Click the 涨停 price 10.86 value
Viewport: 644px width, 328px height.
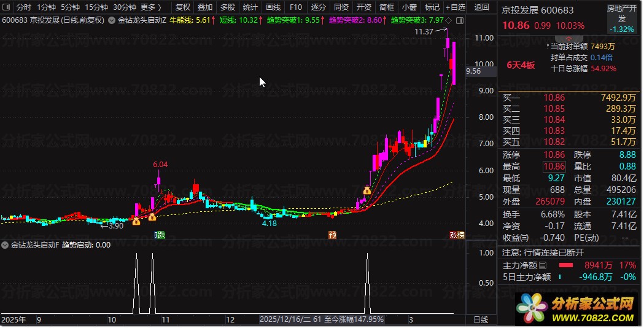(554, 155)
